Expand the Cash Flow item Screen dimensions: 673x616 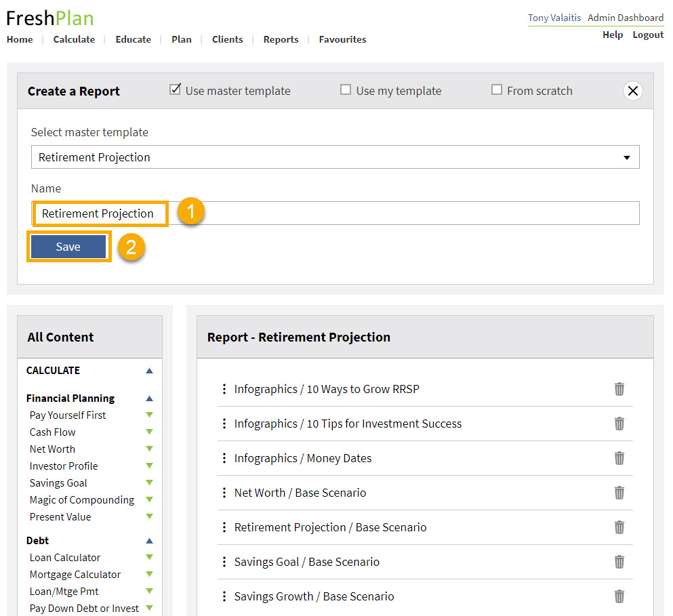click(149, 432)
